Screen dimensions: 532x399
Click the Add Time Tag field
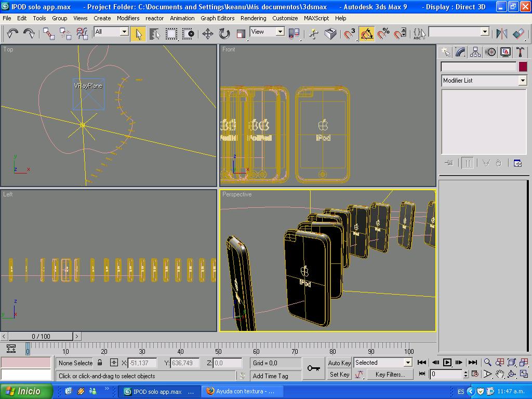coord(275,376)
